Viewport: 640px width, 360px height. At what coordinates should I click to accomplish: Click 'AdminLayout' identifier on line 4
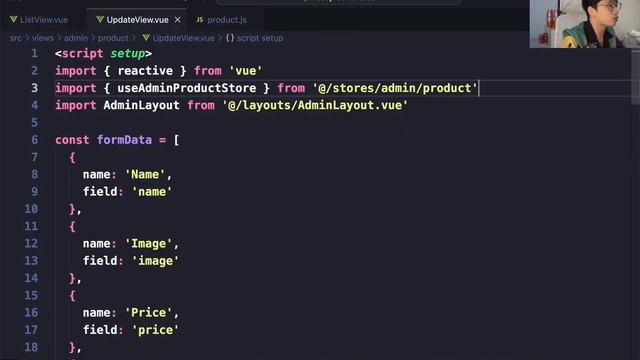[x=142, y=105]
